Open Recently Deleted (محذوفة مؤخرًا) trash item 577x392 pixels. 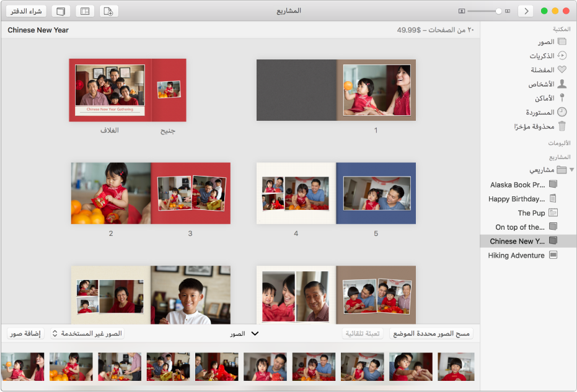coord(540,126)
